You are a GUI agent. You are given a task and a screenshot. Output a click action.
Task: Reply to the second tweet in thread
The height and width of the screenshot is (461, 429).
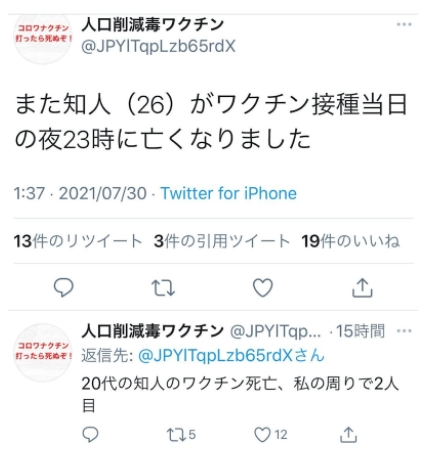[90, 434]
